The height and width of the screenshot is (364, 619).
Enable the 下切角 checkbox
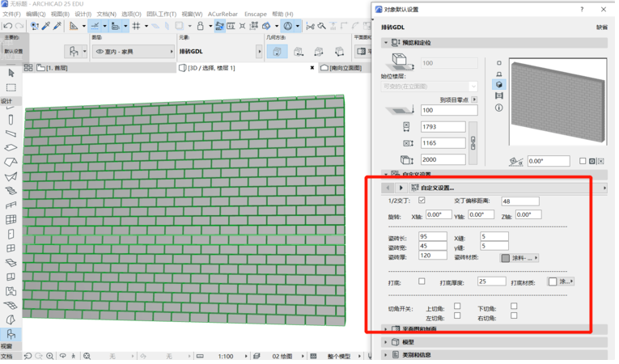point(514,306)
